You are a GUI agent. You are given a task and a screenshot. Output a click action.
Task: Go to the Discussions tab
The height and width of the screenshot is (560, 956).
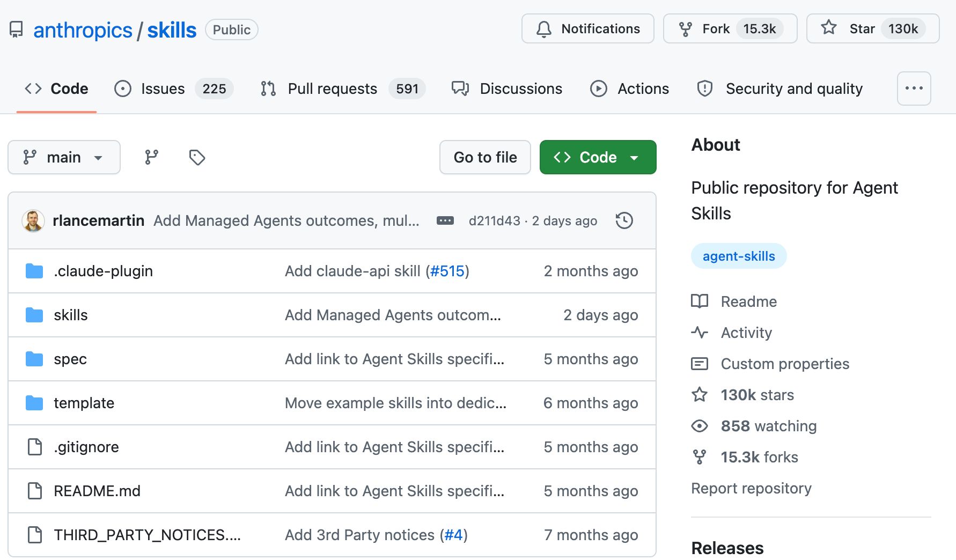(x=507, y=89)
